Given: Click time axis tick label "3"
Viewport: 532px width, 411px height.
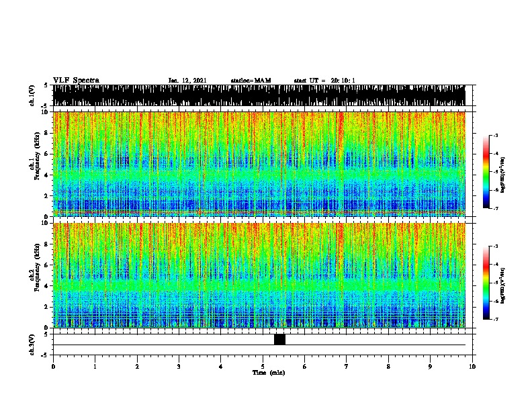Looking at the screenshot, I should coord(179,367).
